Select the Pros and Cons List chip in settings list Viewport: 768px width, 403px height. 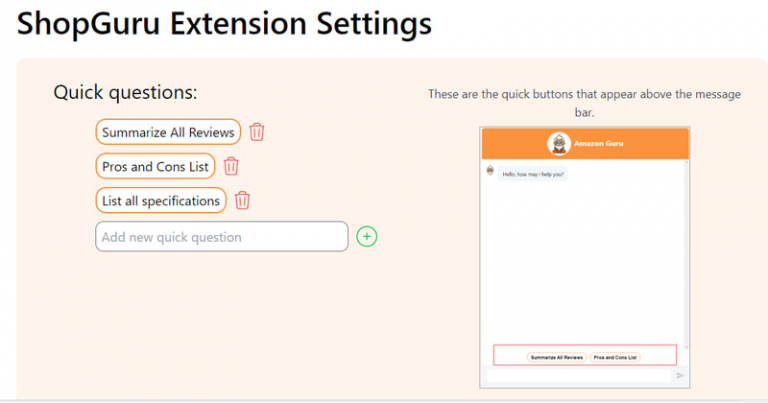[x=155, y=166]
